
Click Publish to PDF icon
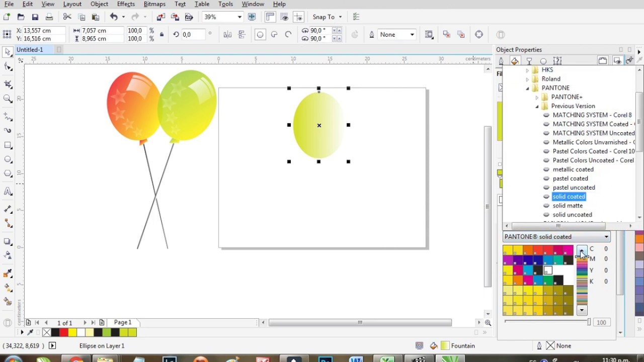tap(189, 17)
